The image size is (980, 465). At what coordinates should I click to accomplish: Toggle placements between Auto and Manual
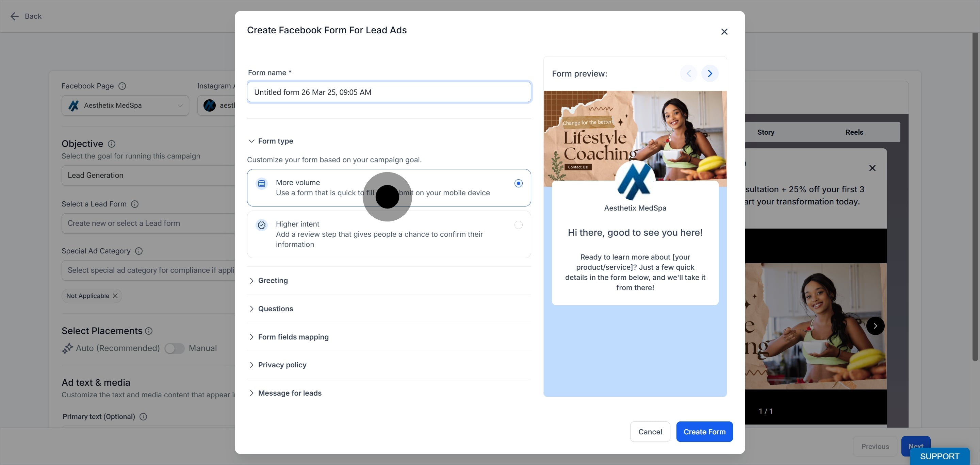click(x=175, y=348)
